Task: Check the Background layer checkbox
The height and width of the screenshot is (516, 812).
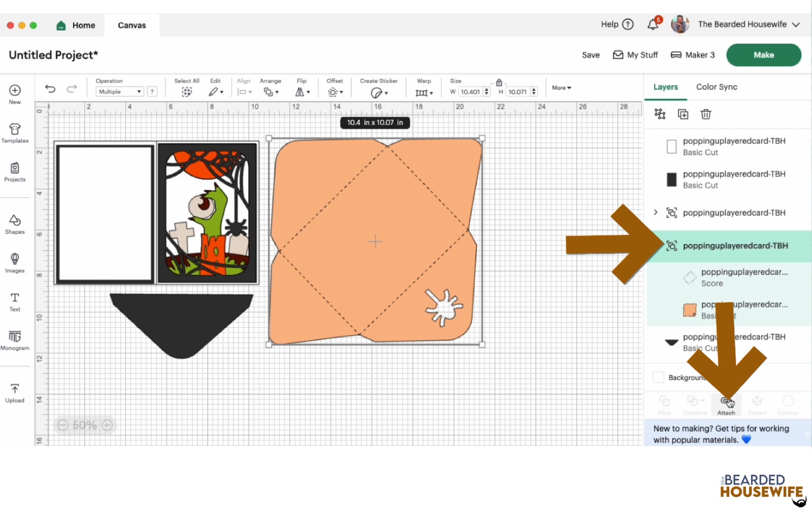Action: tap(658, 377)
